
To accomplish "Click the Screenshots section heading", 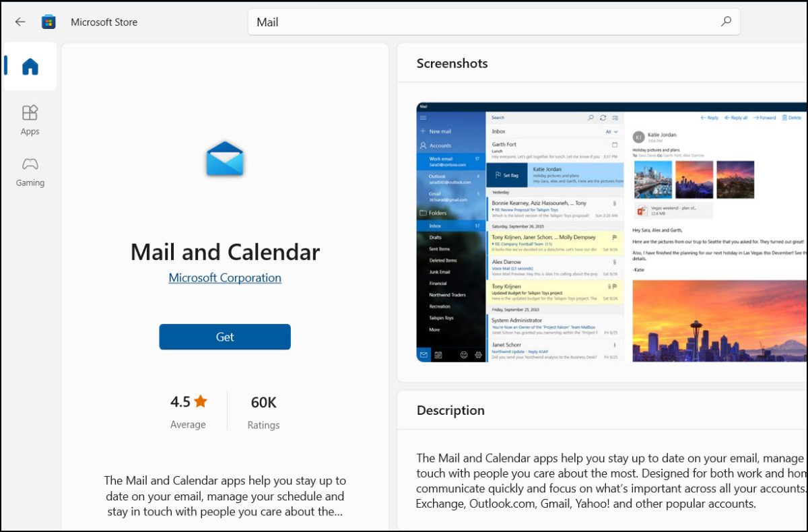I will 452,63.
